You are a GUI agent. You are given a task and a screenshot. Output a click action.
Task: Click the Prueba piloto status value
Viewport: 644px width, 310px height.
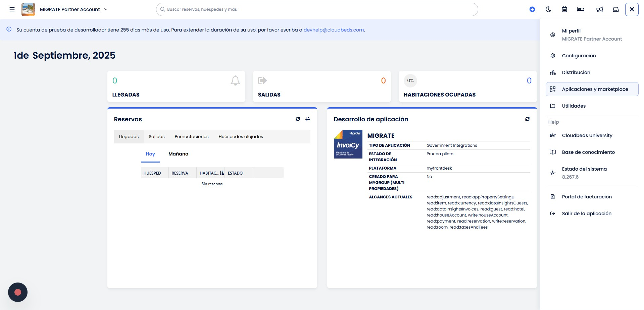tap(440, 154)
